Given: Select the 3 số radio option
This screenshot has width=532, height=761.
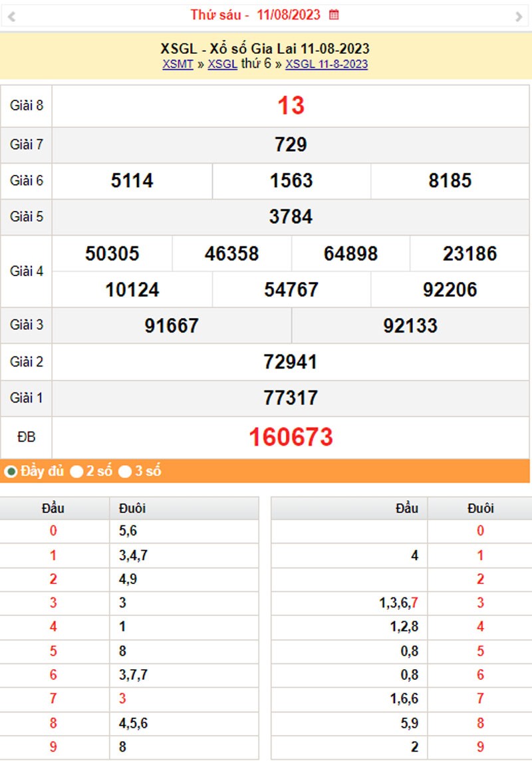Looking at the screenshot, I should click(125, 472).
